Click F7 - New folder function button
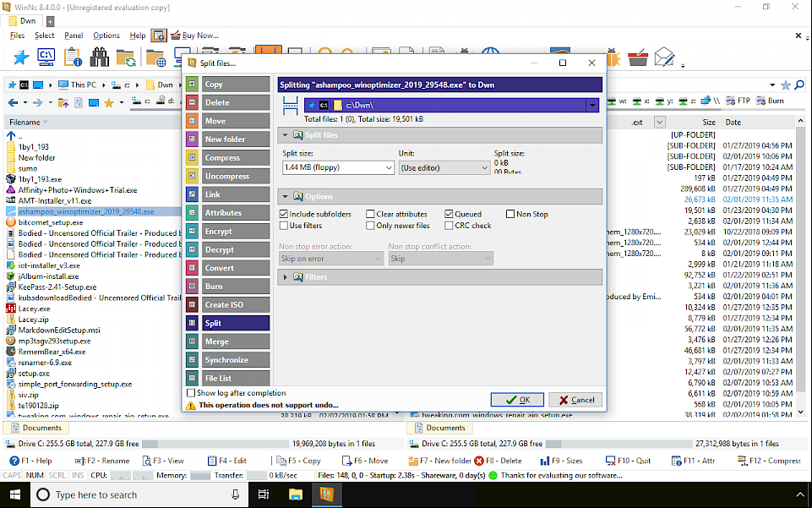The height and width of the screenshot is (508, 812). 439,461
